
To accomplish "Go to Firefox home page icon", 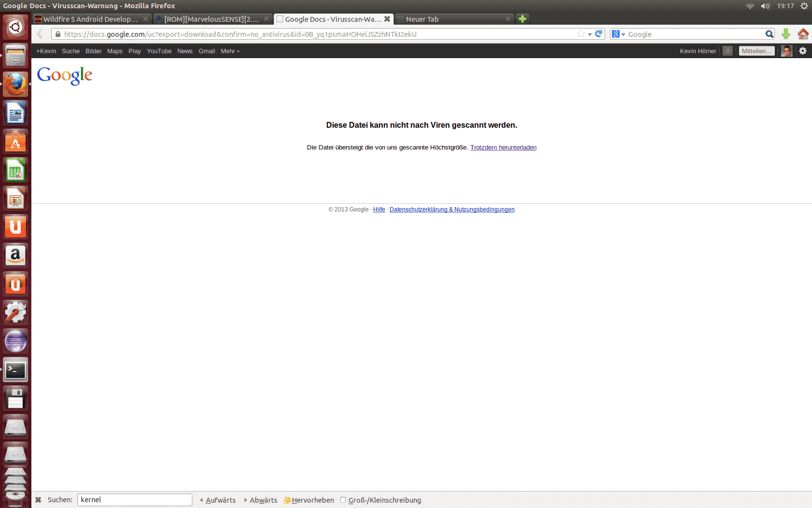I will (x=803, y=34).
